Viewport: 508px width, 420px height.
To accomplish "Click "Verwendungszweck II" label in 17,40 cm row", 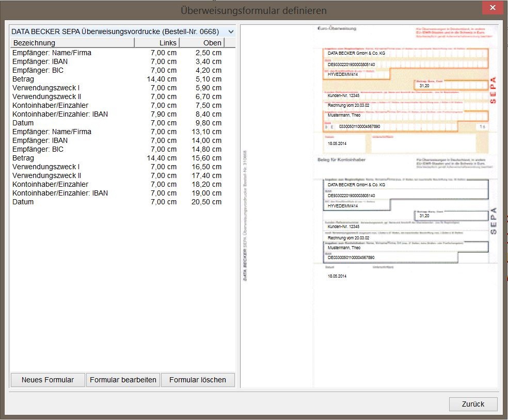I will [46, 175].
